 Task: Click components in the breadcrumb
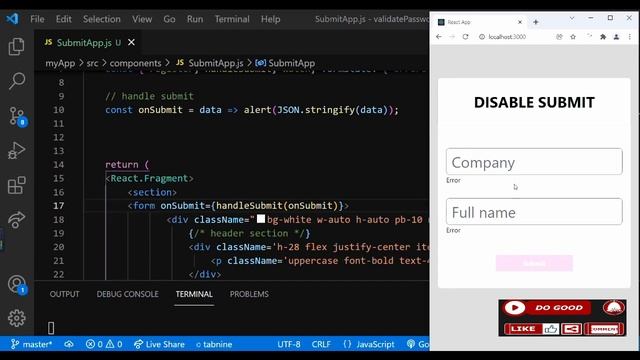pyautogui.click(x=136, y=63)
